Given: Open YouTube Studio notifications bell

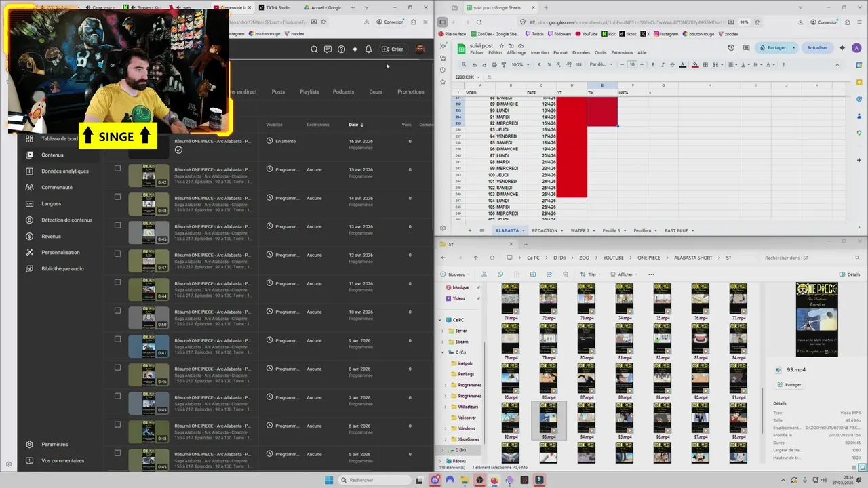Looking at the screenshot, I should click(368, 49).
